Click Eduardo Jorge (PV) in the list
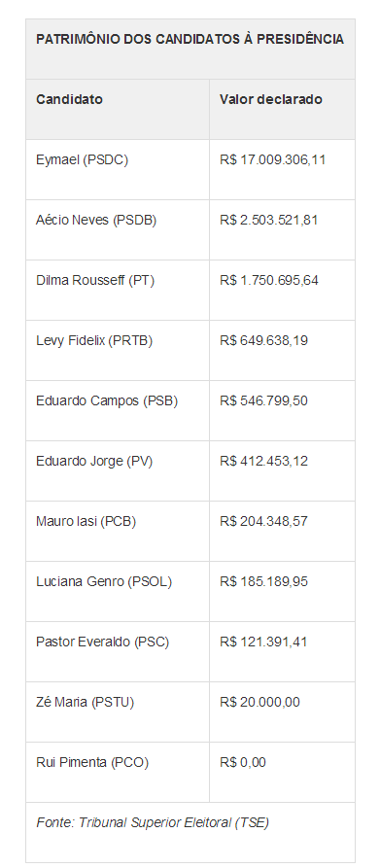The image size is (380, 868). [x=94, y=462]
